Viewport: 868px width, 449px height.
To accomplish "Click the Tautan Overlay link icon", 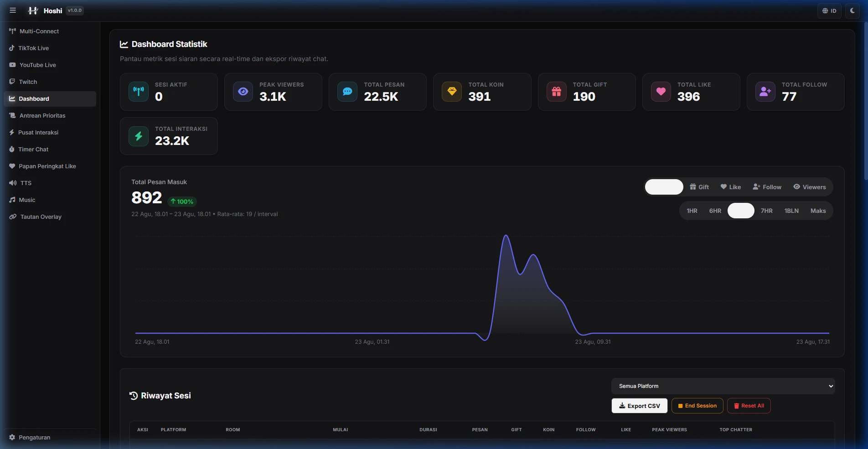I will tap(13, 217).
